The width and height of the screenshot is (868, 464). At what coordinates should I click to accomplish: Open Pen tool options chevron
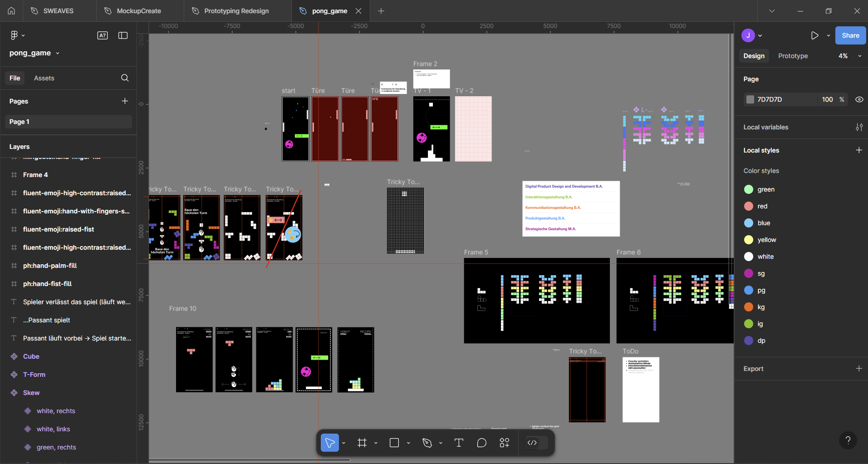pyautogui.click(x=441, y=443)
